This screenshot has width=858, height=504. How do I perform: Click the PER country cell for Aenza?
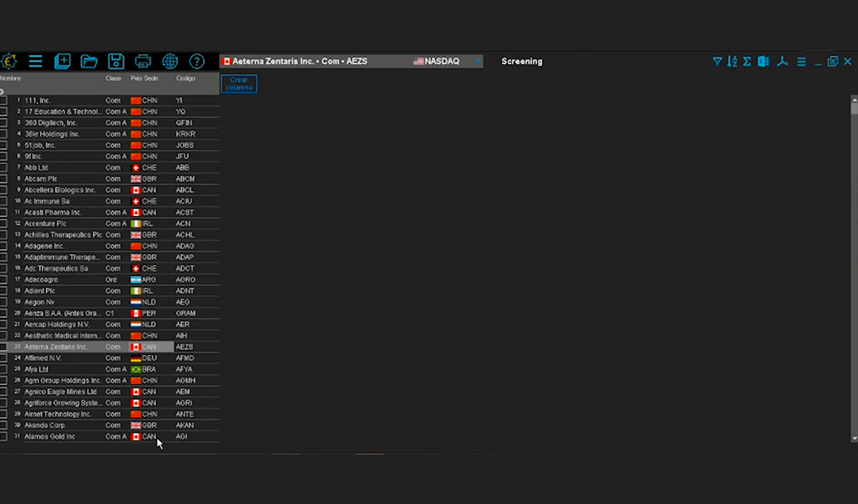(143, 313)
